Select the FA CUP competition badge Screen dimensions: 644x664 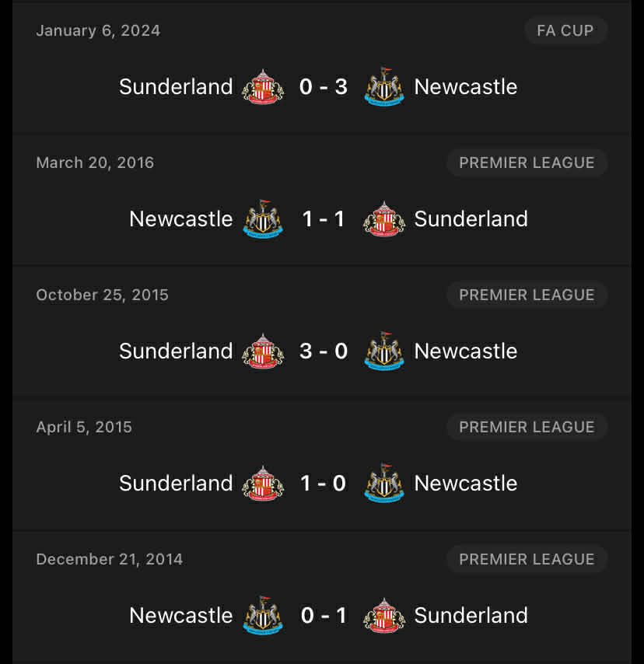565,31
